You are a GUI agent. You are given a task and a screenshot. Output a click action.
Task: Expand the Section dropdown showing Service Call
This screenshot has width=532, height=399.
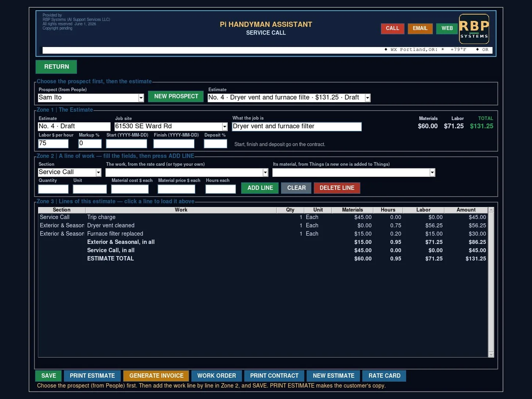[x=98, y=172]
